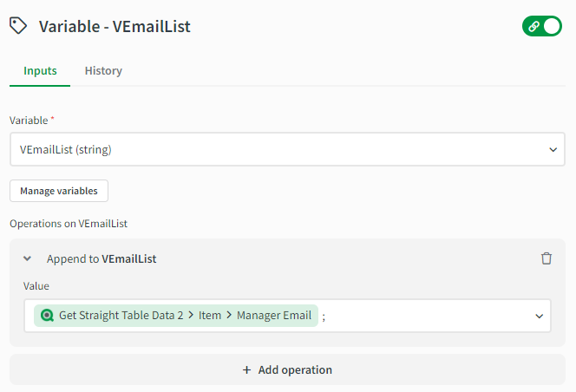
Task: Click the Operations on VEmailList label
Action: (x=69, y=224)
